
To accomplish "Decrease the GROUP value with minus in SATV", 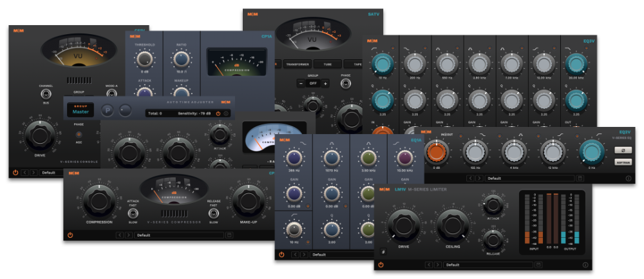I will click(x=301, y=83).
